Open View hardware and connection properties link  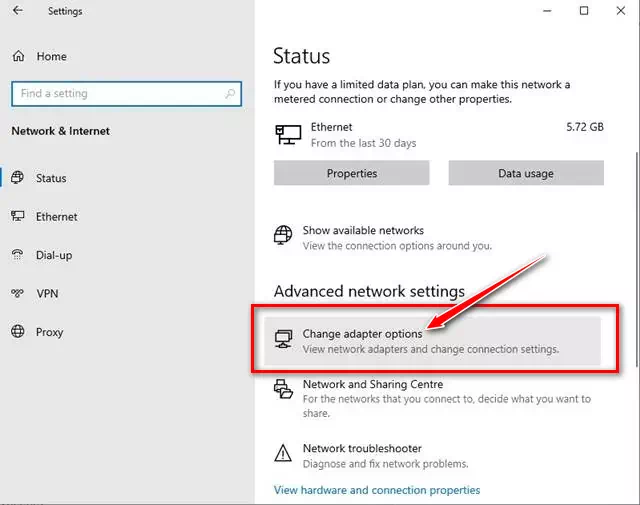pos(377,490)
